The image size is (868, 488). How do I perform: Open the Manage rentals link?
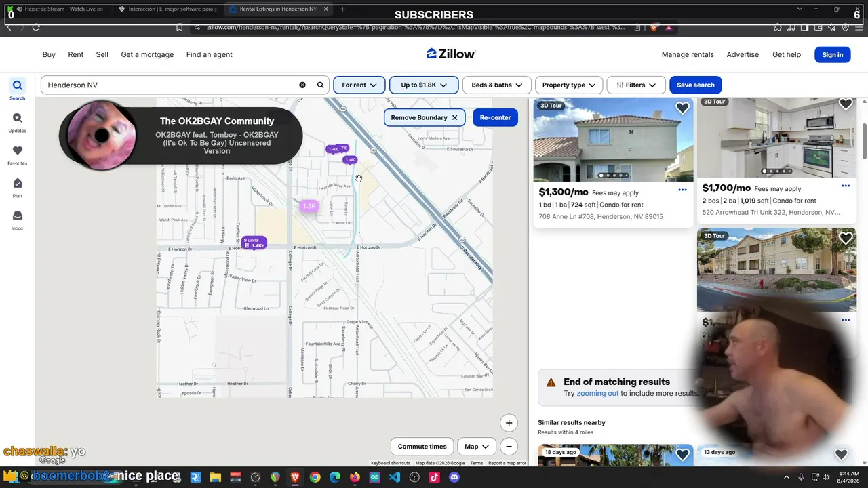(688, 54)
